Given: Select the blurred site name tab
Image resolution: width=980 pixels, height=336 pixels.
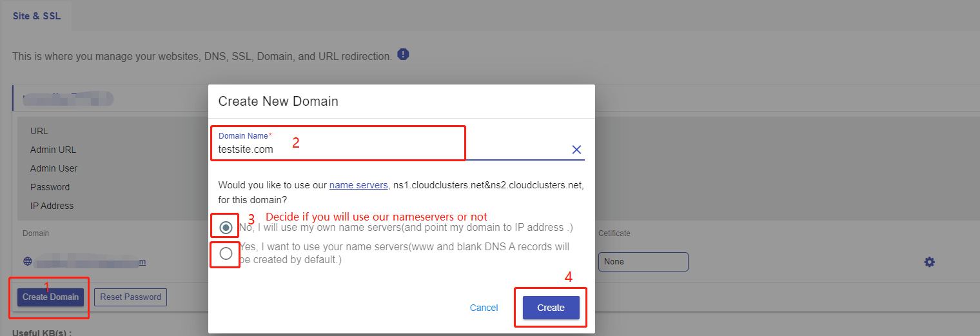Looking at the screenshot, I should (x=64, y=98).
